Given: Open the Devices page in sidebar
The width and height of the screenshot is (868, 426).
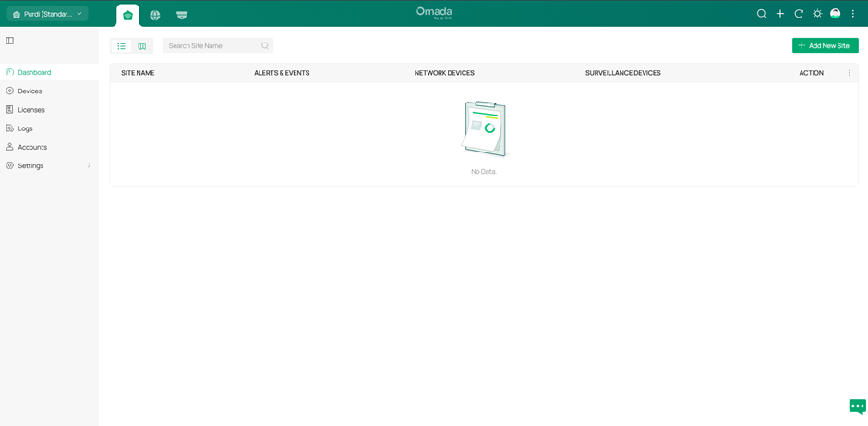Looking at the screenshot, I should click(30, 91).
